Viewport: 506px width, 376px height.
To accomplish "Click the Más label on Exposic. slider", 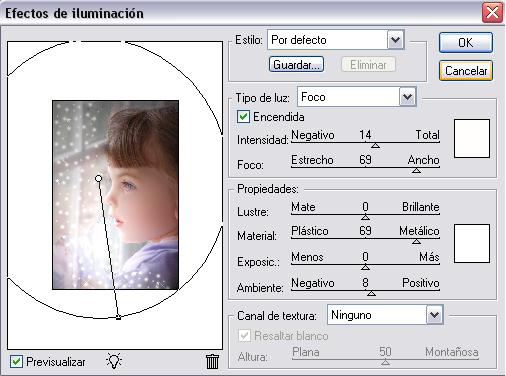I will [x=429, y=257].
